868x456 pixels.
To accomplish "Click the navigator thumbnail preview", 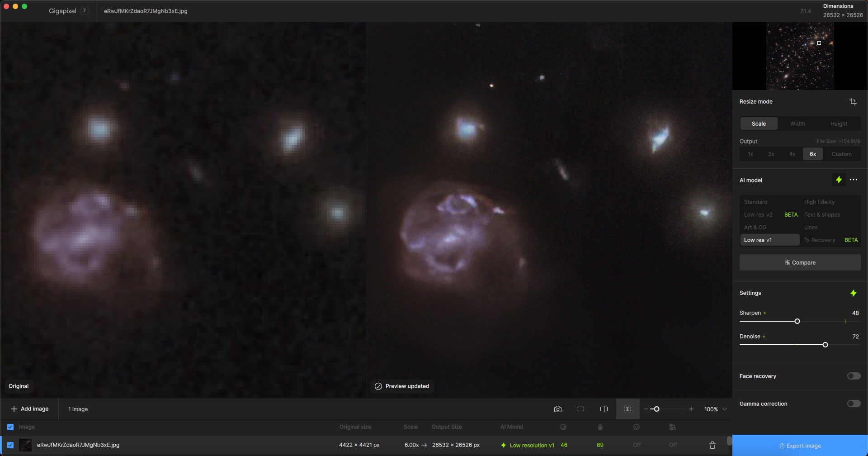I will 800,56.
